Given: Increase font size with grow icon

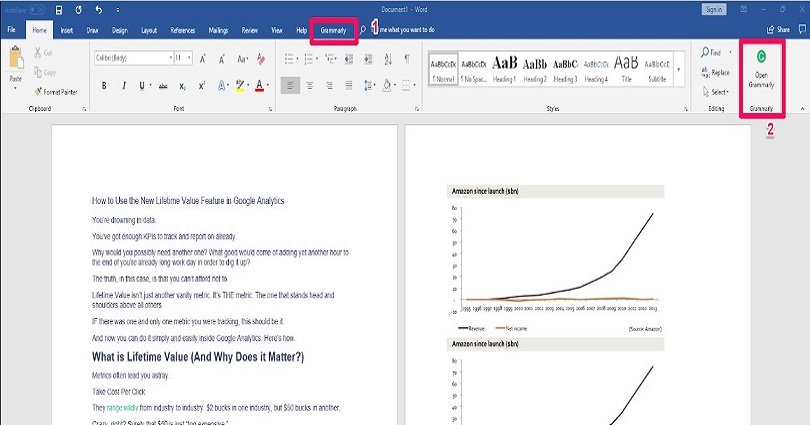Looking at the screenshot, I should [203, 59].
